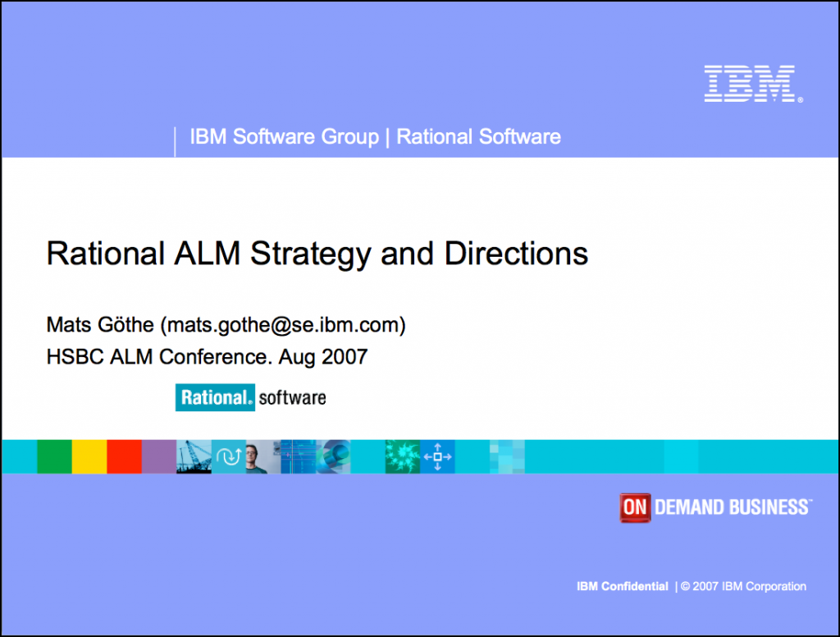
Task: Click the slide title 'Rational ALM Strategy and Directions'
Action: coord(317,254)
